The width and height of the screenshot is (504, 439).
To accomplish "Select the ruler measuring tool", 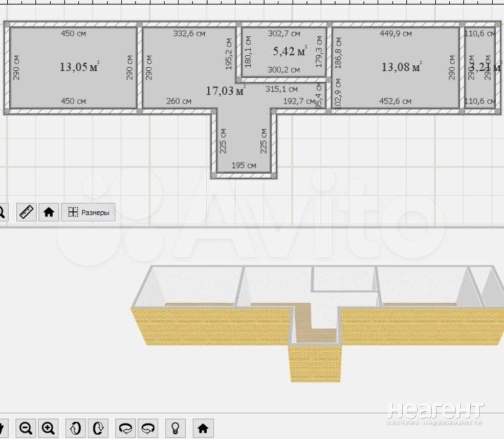I will pyautogui.click(x=27, y=212).
